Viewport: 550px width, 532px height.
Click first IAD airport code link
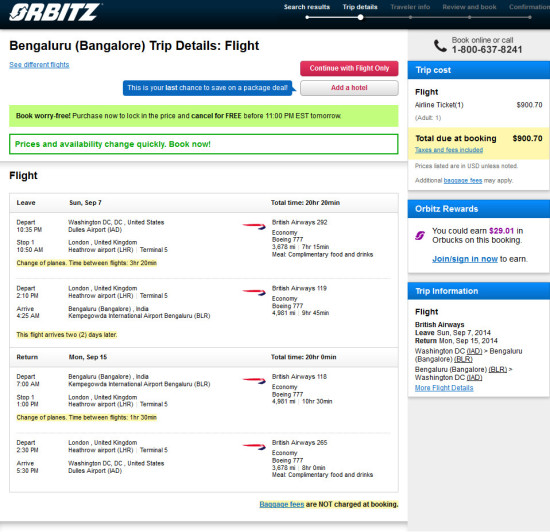pyautogui.click(x=474, y=351)
